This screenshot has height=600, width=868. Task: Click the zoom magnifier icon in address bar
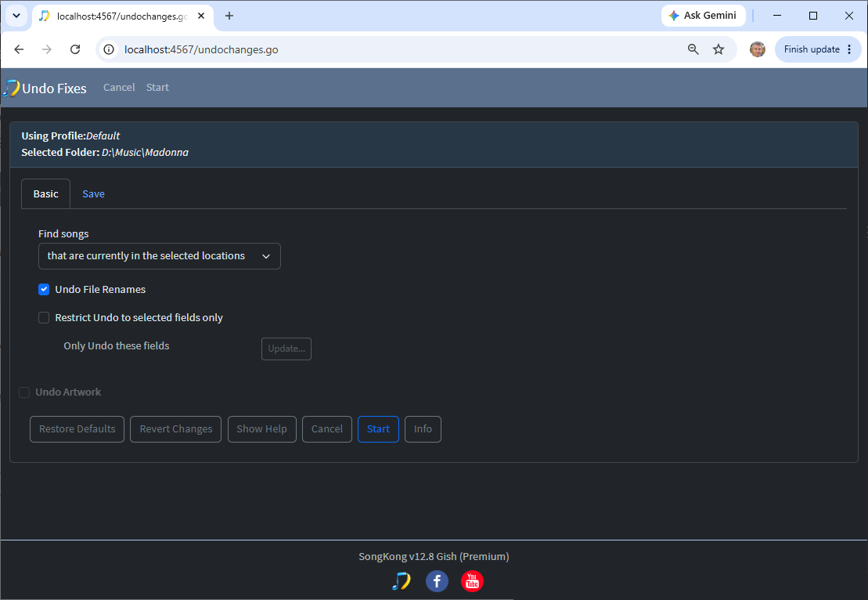693,49
